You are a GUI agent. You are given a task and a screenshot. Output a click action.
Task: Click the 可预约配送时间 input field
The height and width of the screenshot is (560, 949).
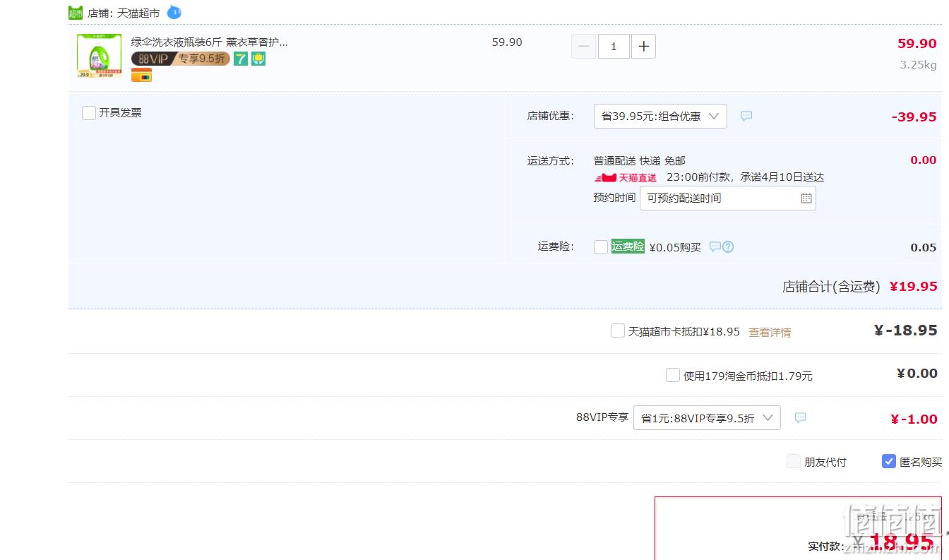728,198
